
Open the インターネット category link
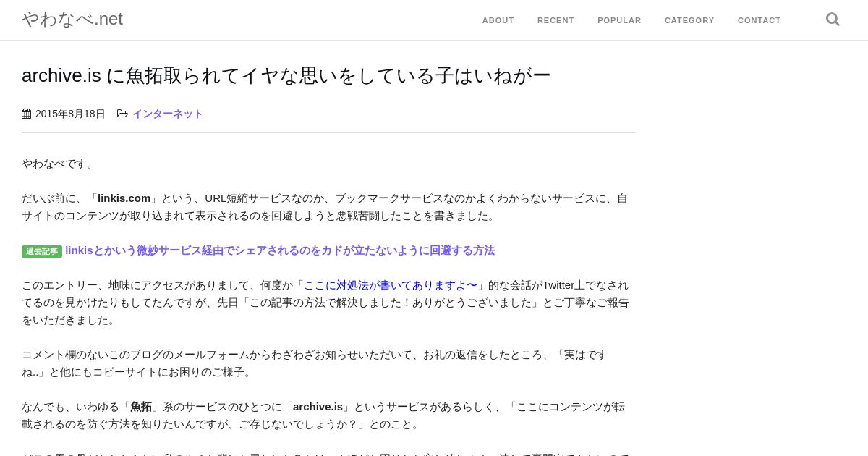pos(167,114)
